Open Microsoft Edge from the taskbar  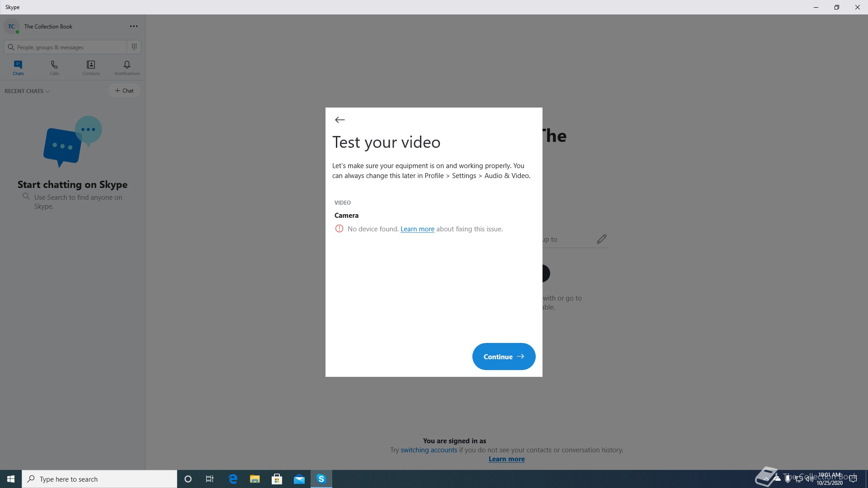(233, 479)
